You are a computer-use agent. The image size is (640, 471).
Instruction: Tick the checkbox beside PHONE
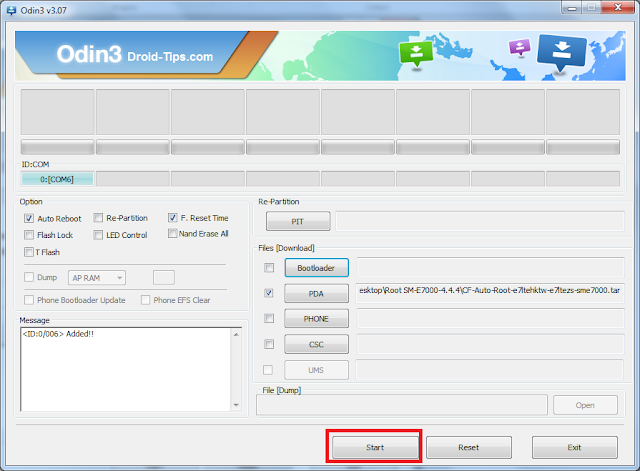tap(269, 318)
